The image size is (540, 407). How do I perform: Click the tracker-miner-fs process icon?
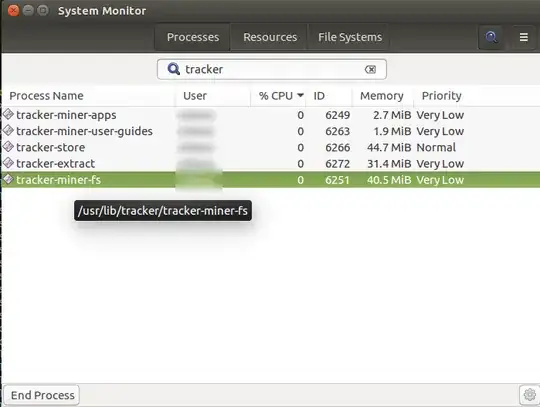8,179
